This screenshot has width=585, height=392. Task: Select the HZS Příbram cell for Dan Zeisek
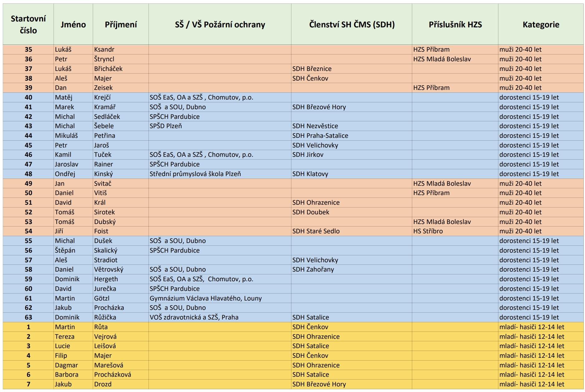click(455, 88)
